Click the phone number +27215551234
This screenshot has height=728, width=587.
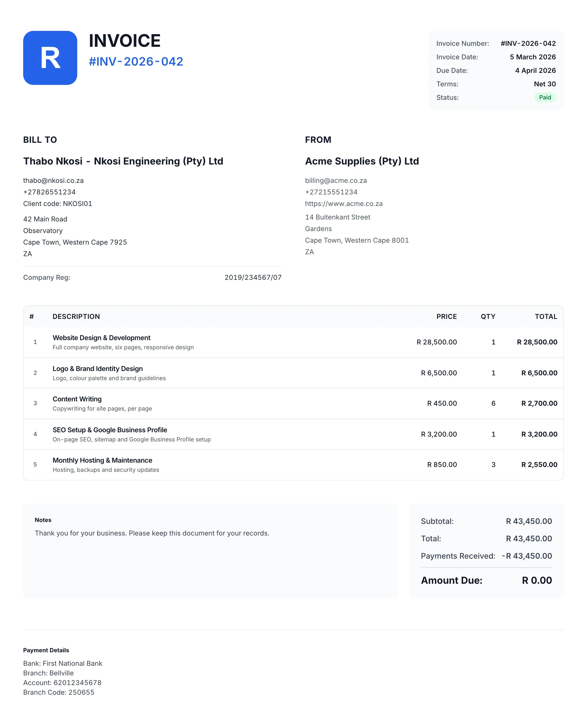pos(331,192)
